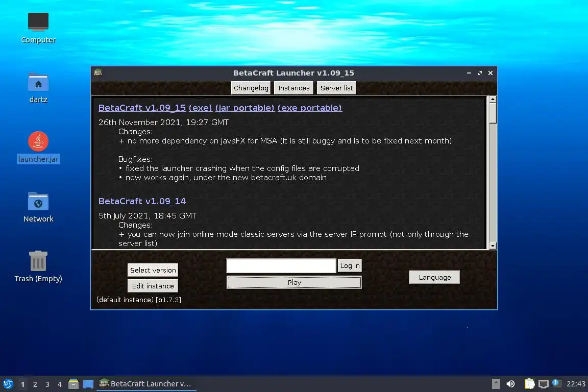Open the Language button
This screenshot has height=392, width=588.
click(434, 277)
